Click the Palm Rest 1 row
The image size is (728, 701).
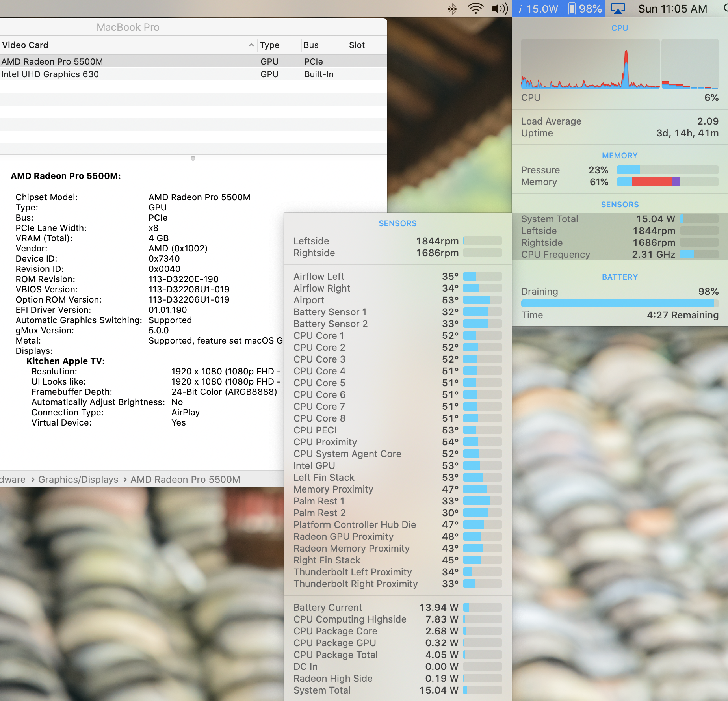tap(397, 501)
